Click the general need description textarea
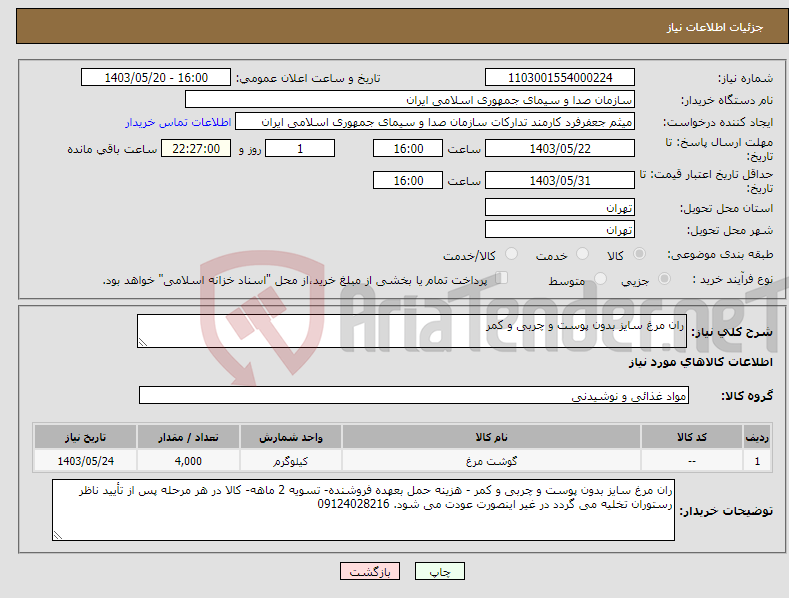The height and width of the screenshot is (598, 789). (x=412, y=331)
